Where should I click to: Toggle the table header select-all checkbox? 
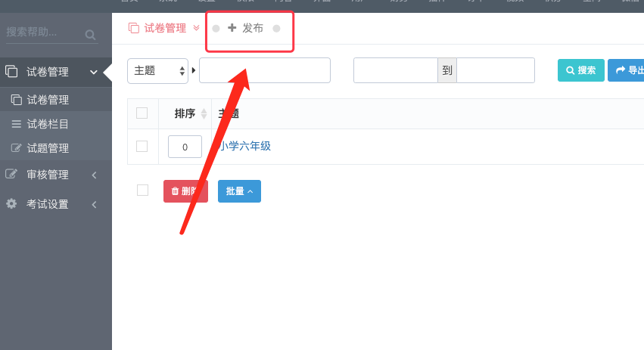click(142, 113)
